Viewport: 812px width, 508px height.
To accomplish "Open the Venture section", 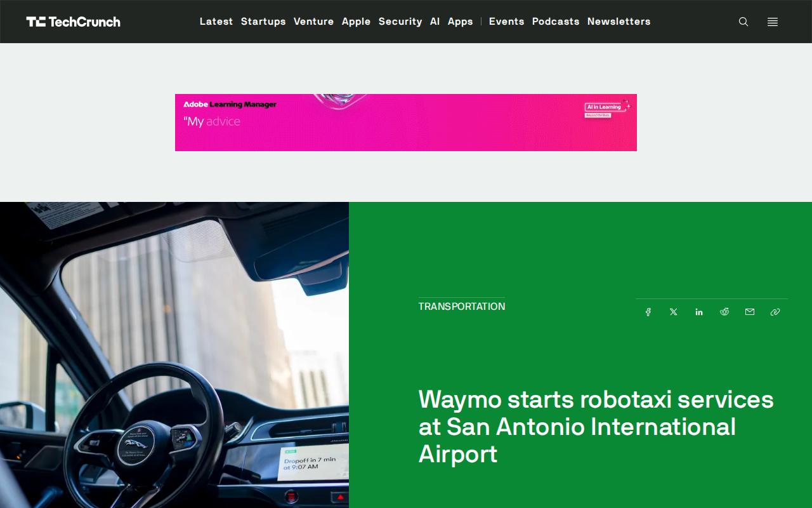I will [313, 22].
